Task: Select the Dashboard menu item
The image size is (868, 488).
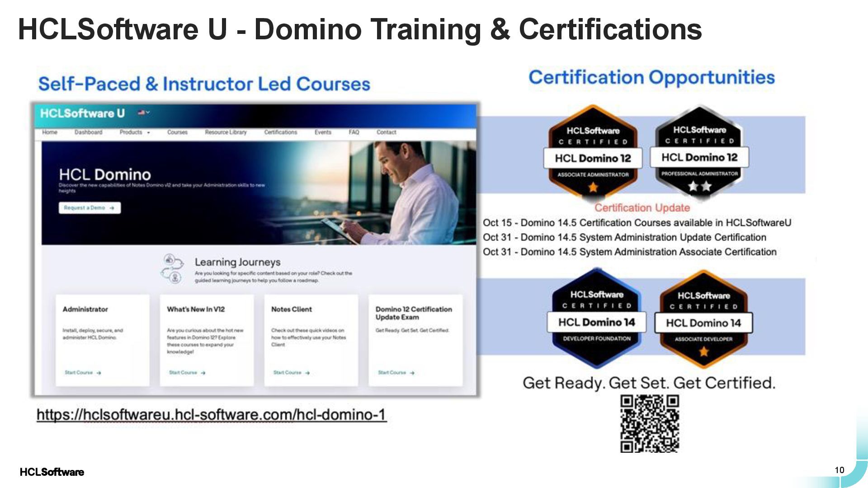Action: [x=88, y=132]
